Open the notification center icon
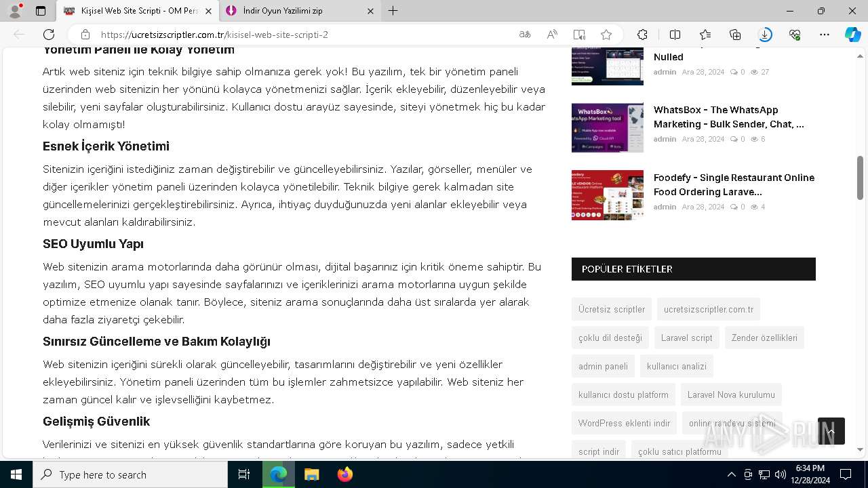Screen dimensions: 868x488 click(846, 474)
